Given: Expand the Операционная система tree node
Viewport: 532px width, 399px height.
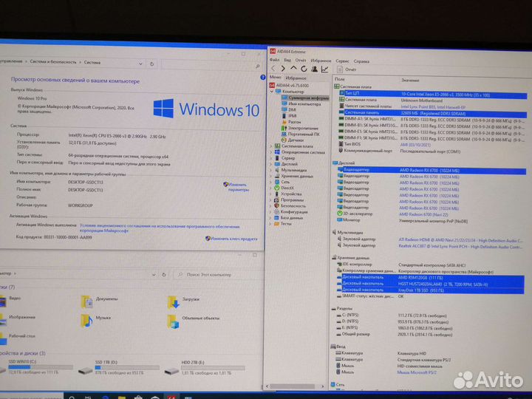Looking at the screenshot, I should [271, 152].
